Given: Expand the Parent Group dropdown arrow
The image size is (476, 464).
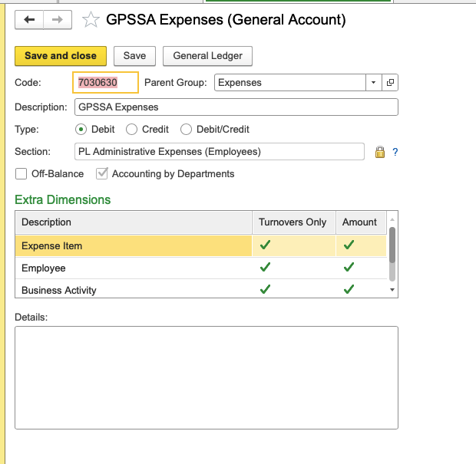Looking at the screenshot, I should (x=374, y=83).
